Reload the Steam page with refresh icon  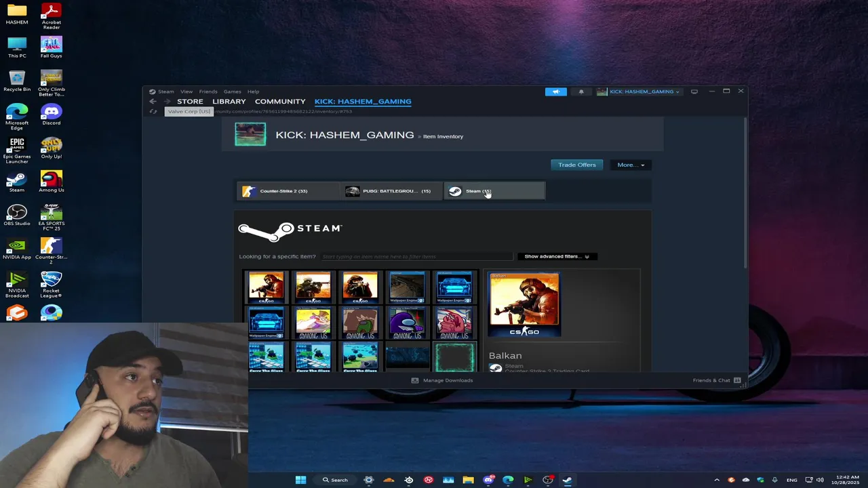153,112
